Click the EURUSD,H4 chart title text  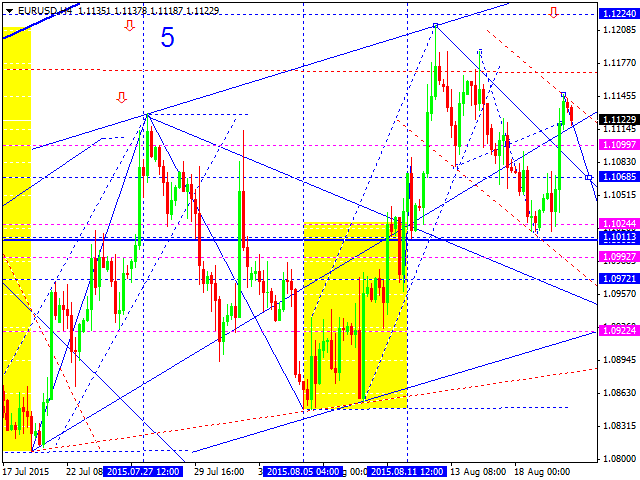tap(45, 11)
